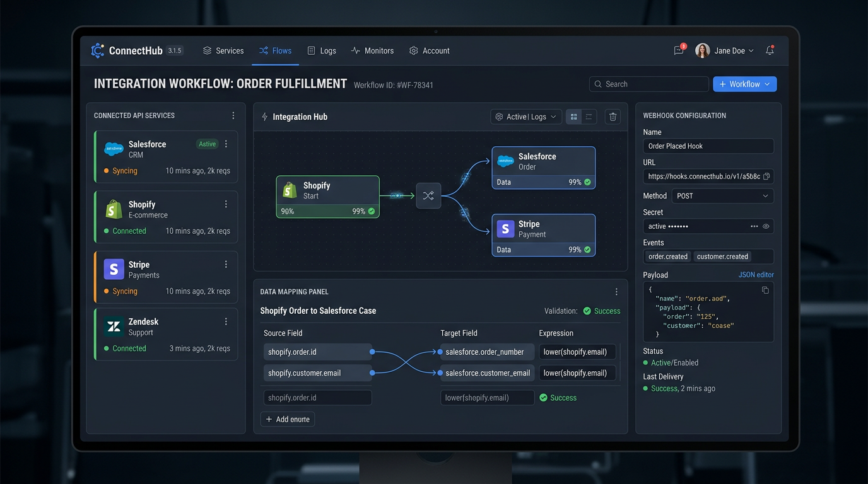Open Data Mapping Panel kebab menu
This screenshot has width=868, height=484.
pyautogui.click(x=616, y=292)
